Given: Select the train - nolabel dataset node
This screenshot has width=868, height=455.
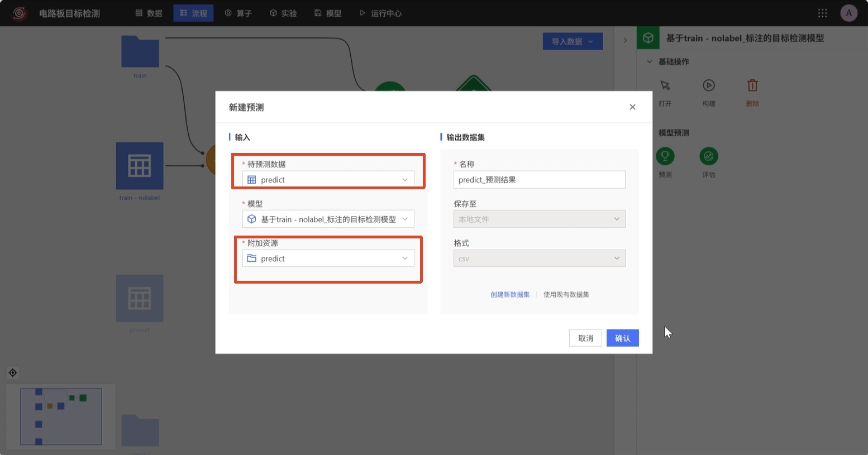Looking at the screenshot, I should pos(140,166).
